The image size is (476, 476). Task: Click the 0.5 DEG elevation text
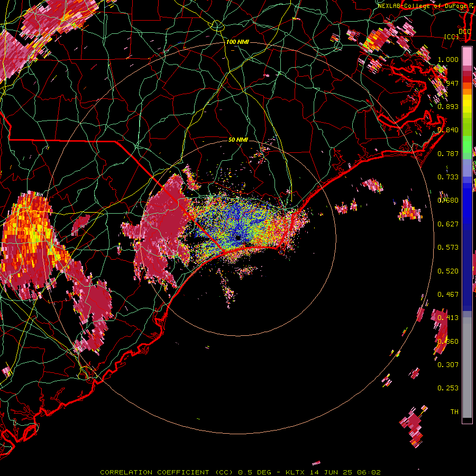coord(255,472)
